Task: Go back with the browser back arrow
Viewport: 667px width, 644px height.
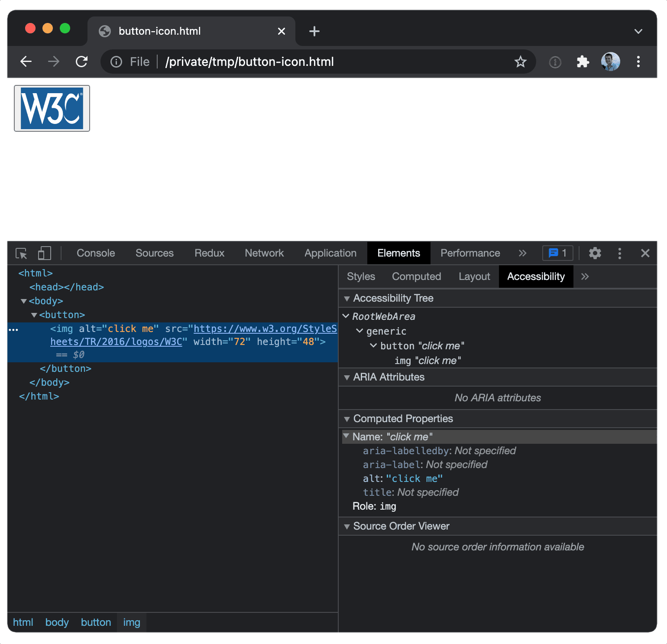Action: (26, 62)
